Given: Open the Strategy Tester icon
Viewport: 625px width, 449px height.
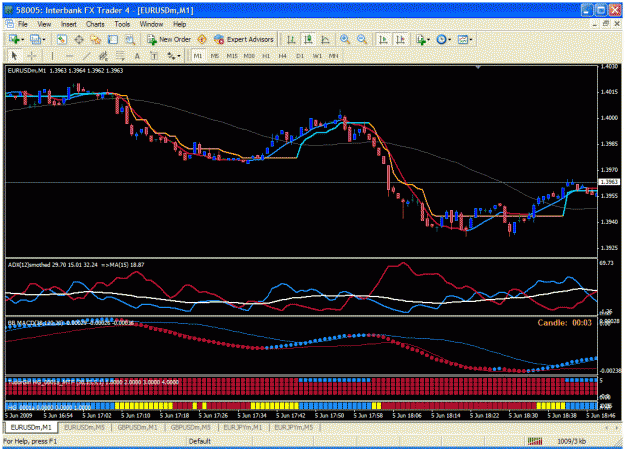Looking at the screenshot, I should coord(130,39).
